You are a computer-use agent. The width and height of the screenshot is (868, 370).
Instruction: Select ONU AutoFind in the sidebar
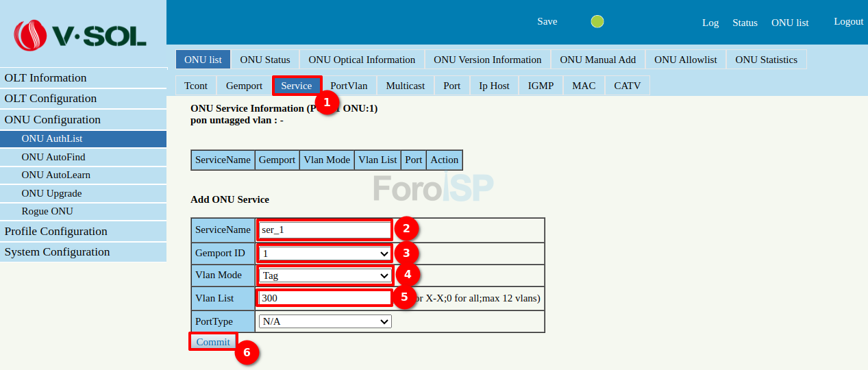(53, 157)
